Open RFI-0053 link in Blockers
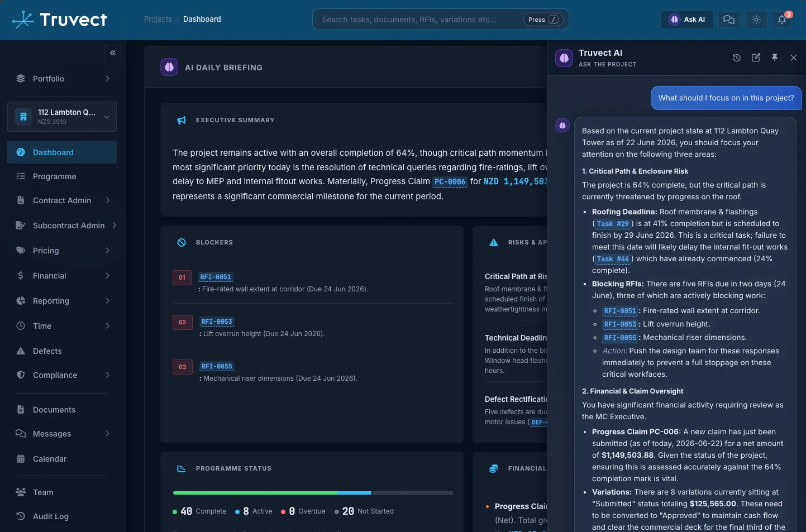Viewport: 806px width, 532px height. 217,322
